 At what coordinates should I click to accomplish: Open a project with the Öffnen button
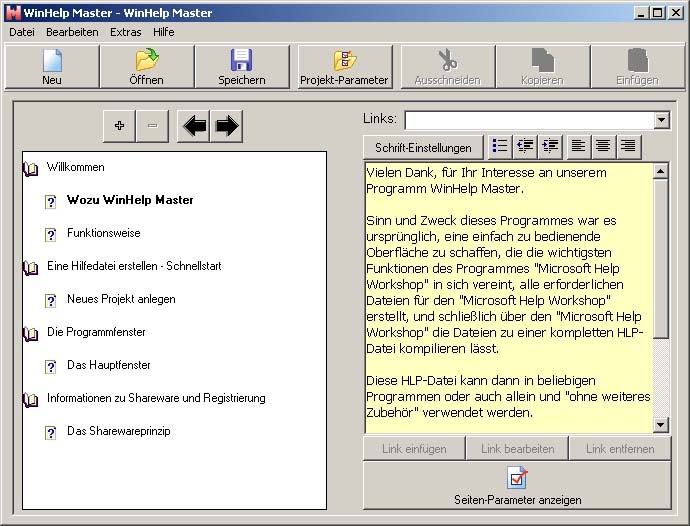(x=146, y=66)
